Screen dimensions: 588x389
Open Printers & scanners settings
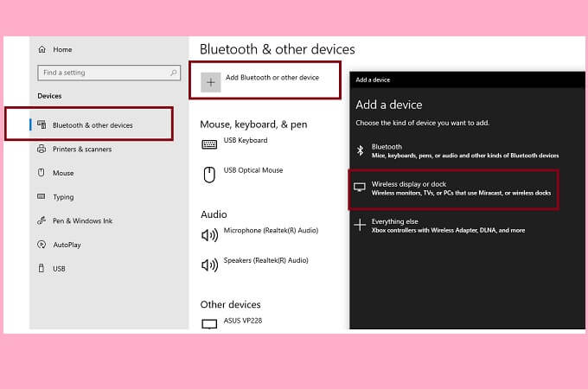coord(81,150)
